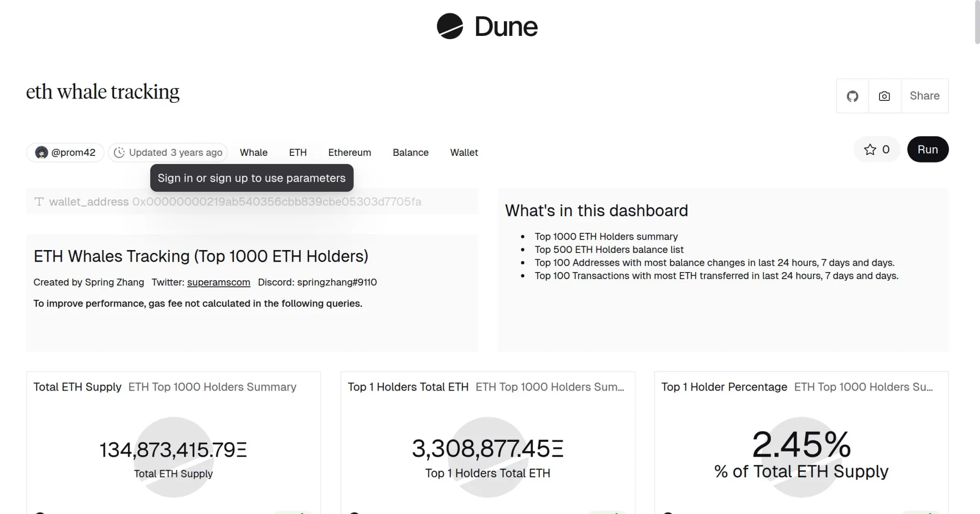This screenshot has width=980, height=514.
Task: Click the camera screenshot icon
Action: (884, 96)
